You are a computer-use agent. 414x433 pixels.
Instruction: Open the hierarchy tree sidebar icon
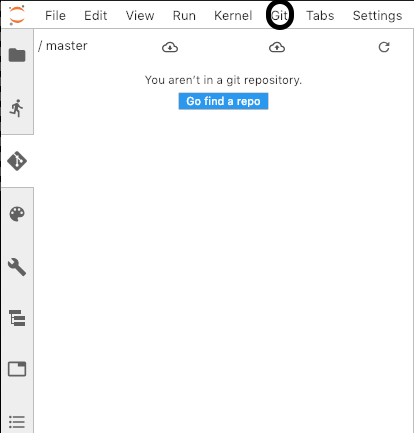pyautogui.click(x=17, y=318)
